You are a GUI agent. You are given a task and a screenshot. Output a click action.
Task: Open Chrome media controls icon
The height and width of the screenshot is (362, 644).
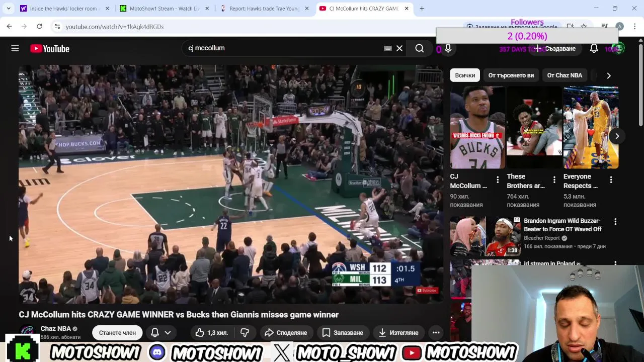coord(605,26)
